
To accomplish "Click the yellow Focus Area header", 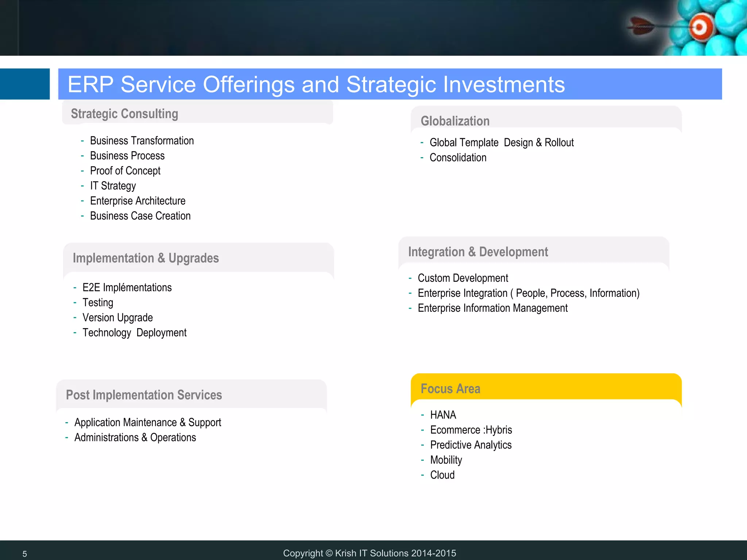I will 450,389.
